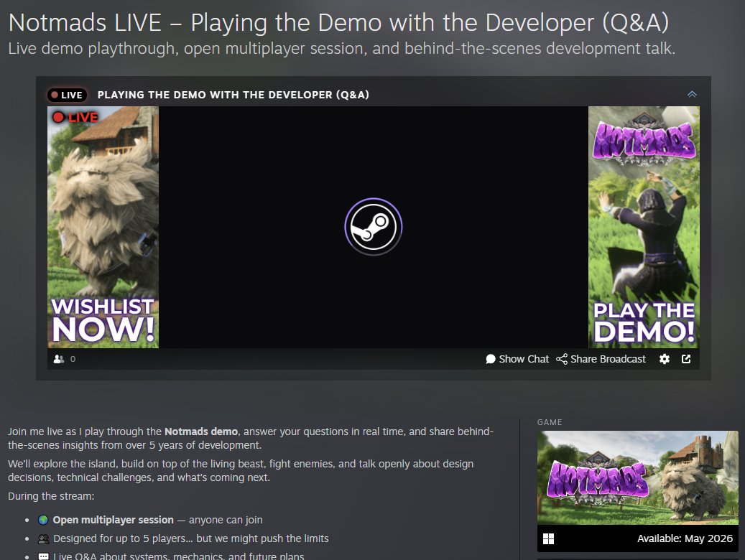Click the bold 'Notmads demo' text in the description
Image resolution: width=745 pixels, height=560 pixels.
pos(201,431)
